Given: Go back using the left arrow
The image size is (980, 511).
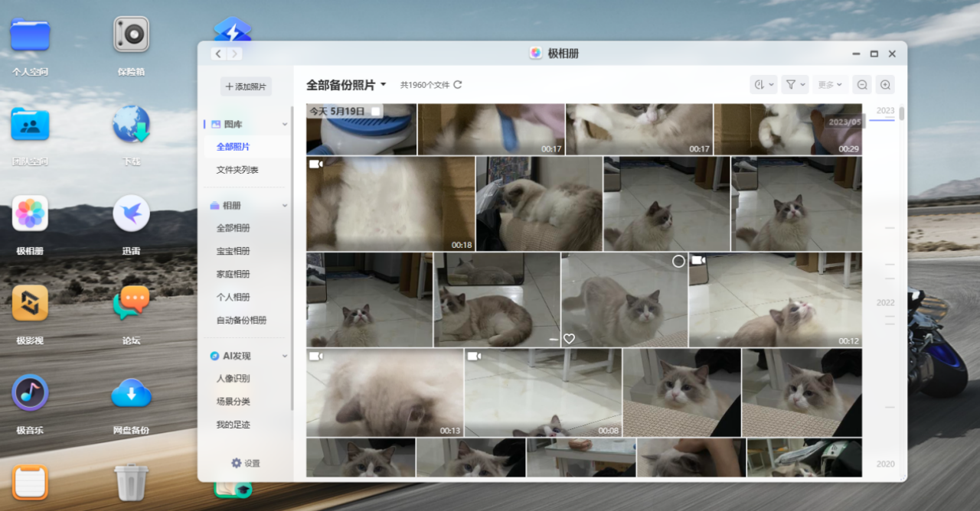Looking at the screenshot, I should tap(218, 54).
